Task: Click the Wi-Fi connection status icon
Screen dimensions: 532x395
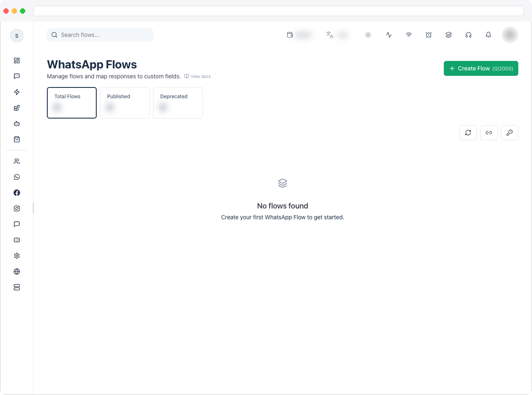Action: (409, 35)
